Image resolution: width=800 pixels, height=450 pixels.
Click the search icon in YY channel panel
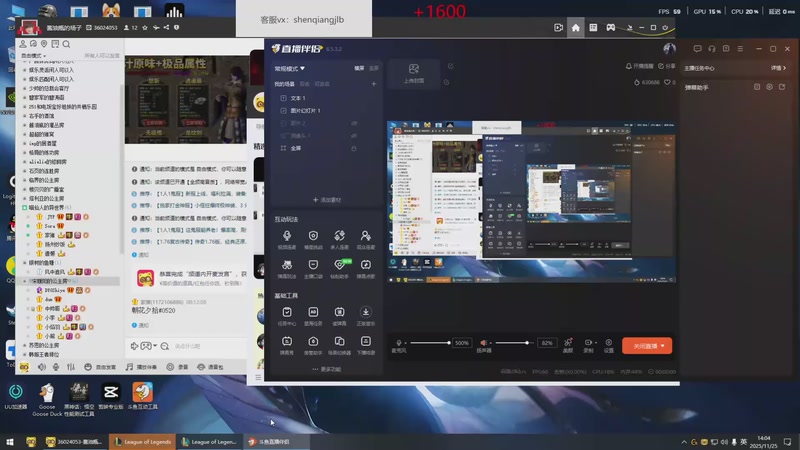66,44
